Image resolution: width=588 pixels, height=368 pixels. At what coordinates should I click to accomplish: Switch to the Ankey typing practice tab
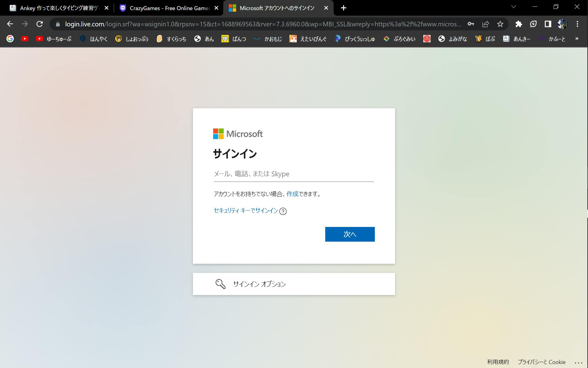click(60, 8)
